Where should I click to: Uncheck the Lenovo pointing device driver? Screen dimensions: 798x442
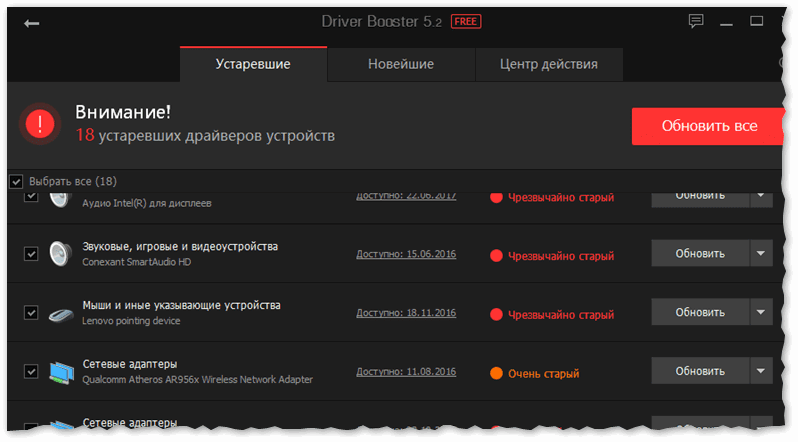pos(31,312)
